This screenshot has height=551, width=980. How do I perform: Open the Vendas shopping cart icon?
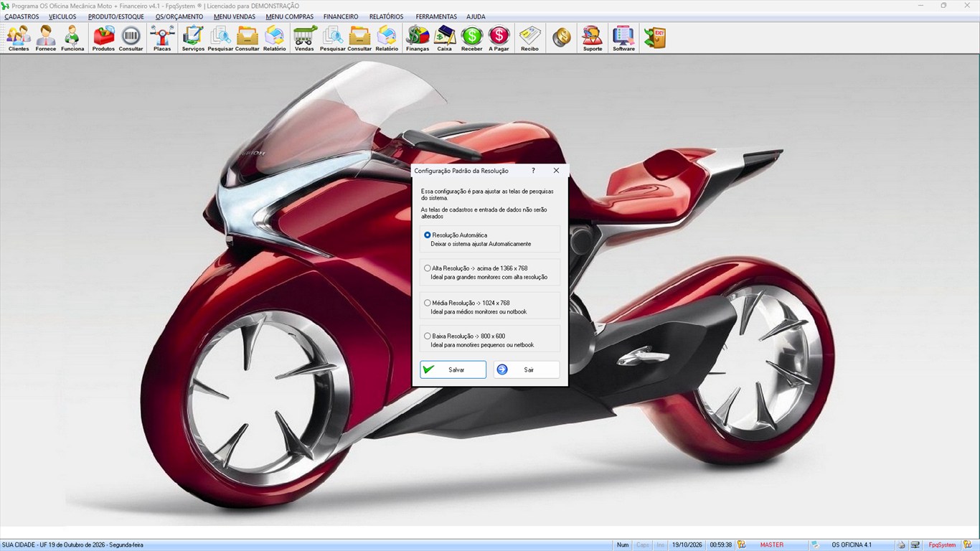pyautogui.click(x=304, y=38)
